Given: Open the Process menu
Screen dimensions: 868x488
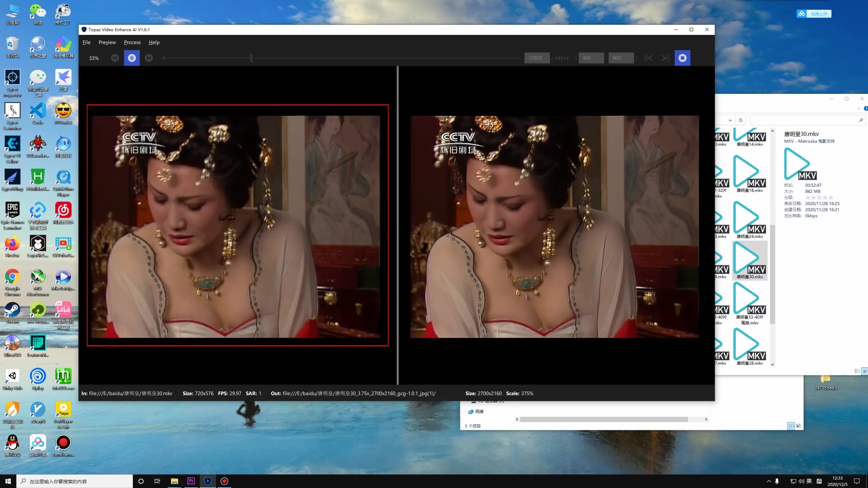Looking at the screenshot, I should pos(132,42).
